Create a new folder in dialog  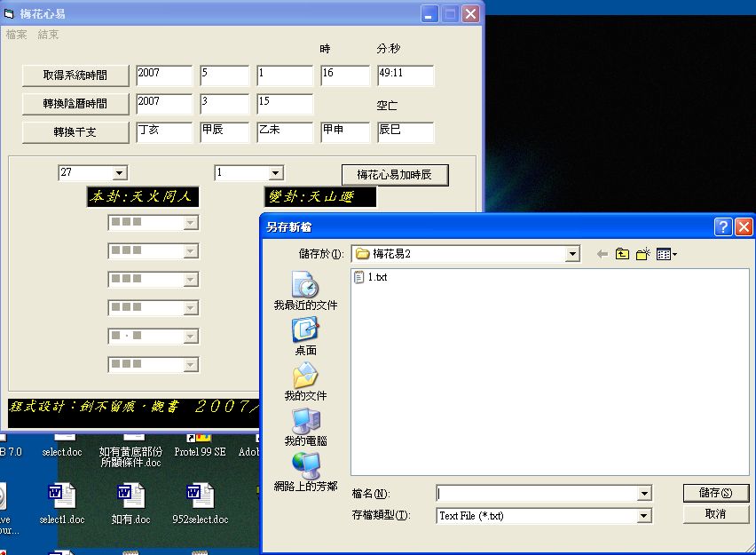643,255
